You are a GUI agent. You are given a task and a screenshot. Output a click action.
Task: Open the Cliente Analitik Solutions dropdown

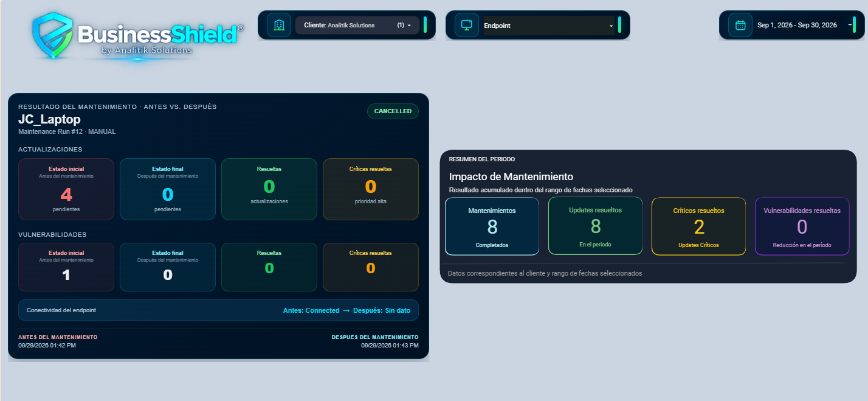(x=357, y=25)
